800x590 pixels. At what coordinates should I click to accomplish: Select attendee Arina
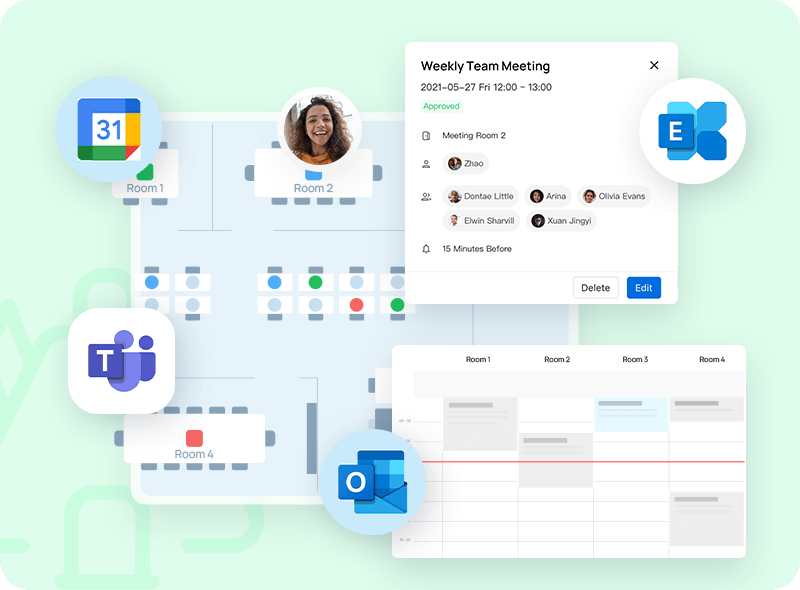(548, 196)
